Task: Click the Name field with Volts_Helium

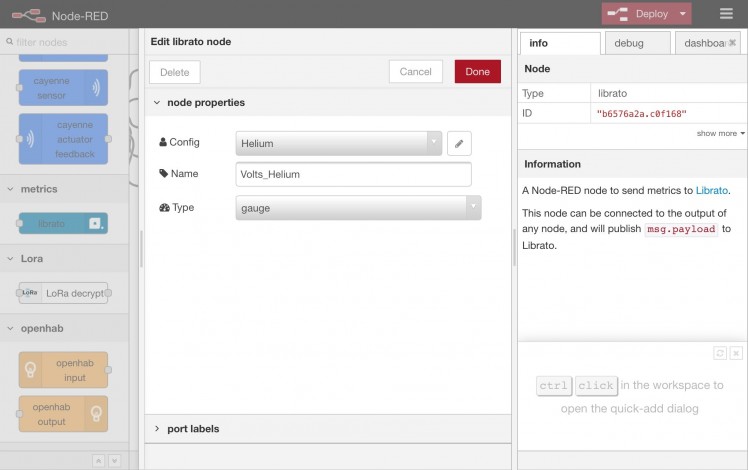Action: (353, 174)
